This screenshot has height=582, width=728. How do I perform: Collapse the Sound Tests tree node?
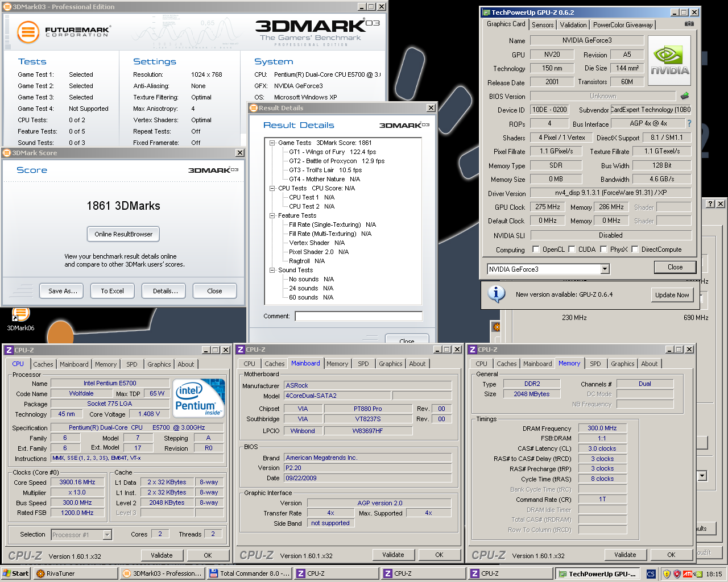[x=272, y=270]
